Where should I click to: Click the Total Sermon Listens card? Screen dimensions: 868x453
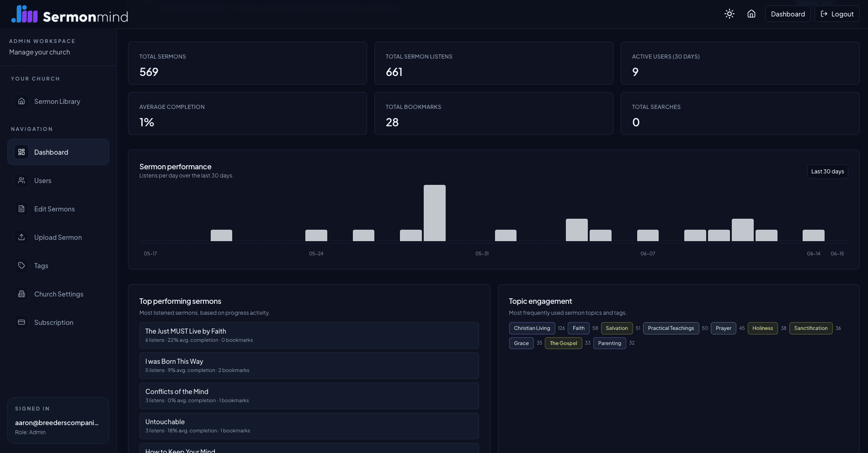pos(494,63)
